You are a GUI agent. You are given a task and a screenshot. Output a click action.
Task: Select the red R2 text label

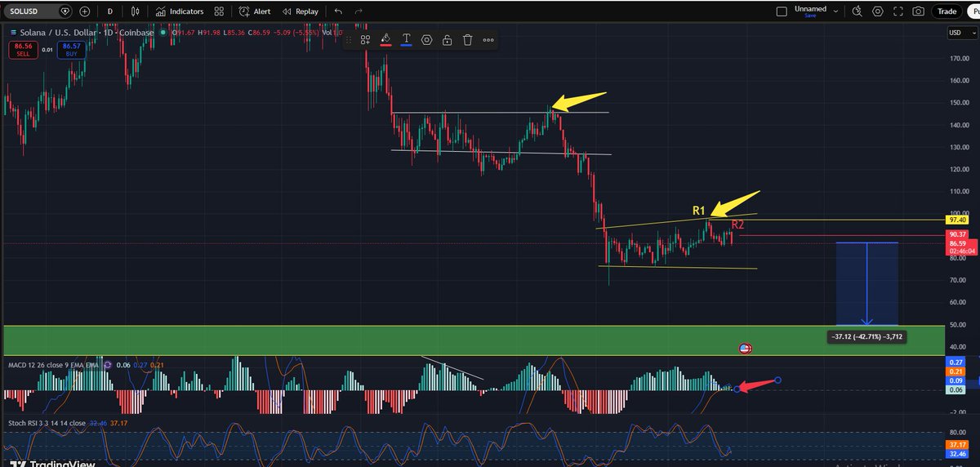737,225
